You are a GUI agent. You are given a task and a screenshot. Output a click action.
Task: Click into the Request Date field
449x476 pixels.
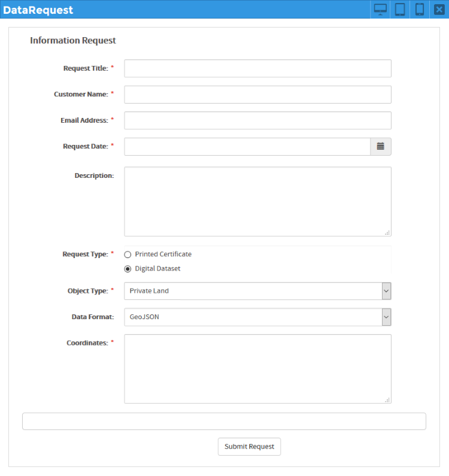click(247, 147)
